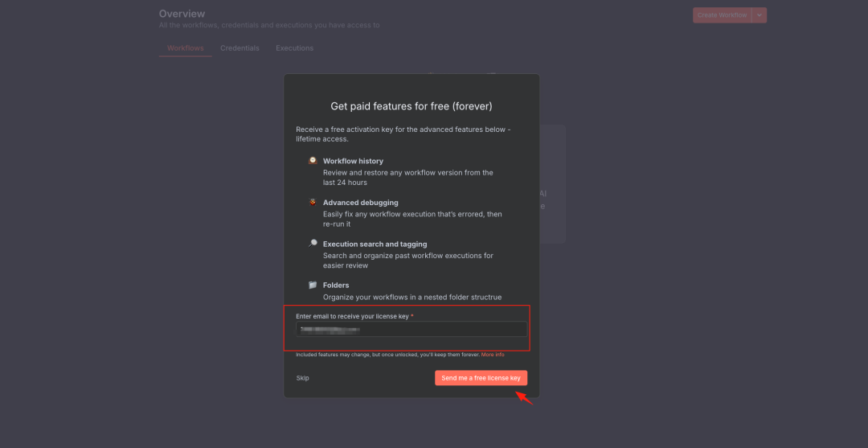Open the Executions tab
The height and width of the screenshot is (448, 868).
(294, 48)
